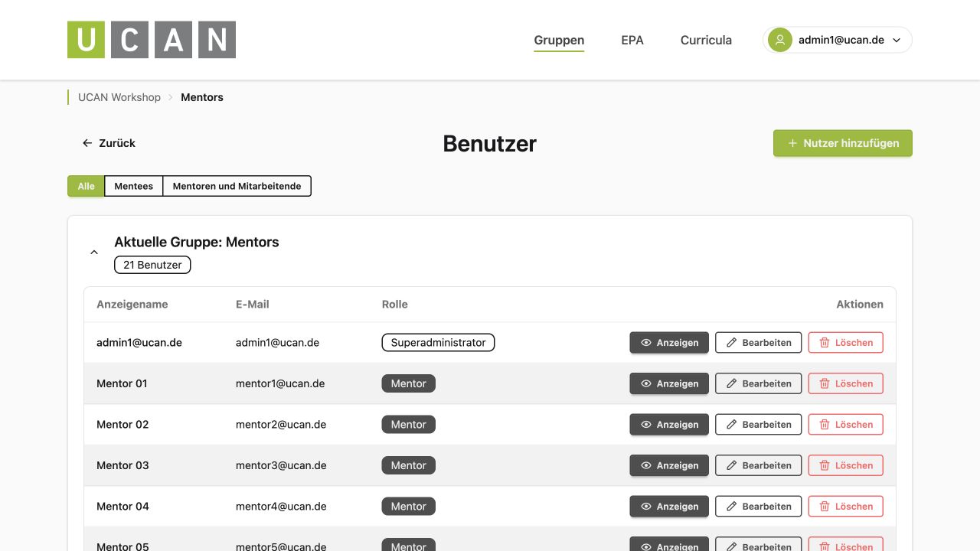Click the Benutzer page heading
This screenshot has height=551, width=980.
[490, 144]
